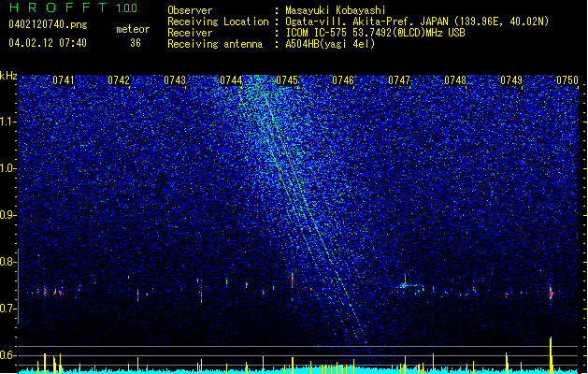Click the 0.6 kHz axis label

point(8,355)
